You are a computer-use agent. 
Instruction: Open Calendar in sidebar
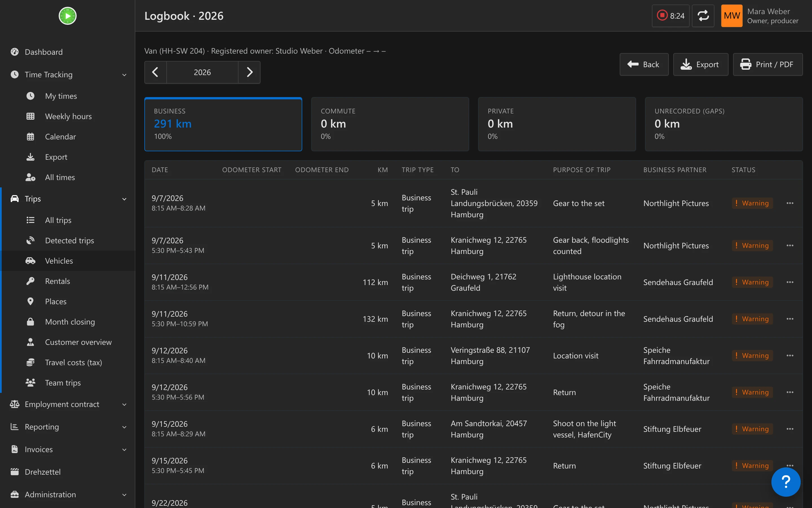[67, 137]
